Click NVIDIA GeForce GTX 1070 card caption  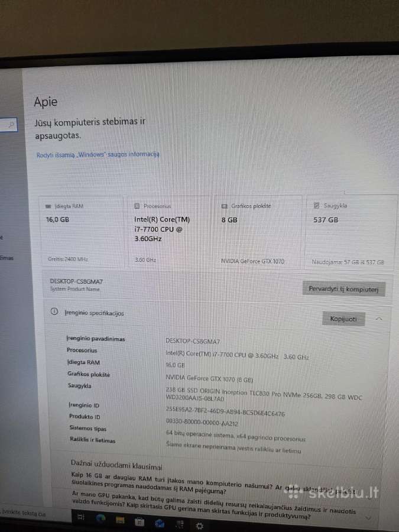[252, 261]
